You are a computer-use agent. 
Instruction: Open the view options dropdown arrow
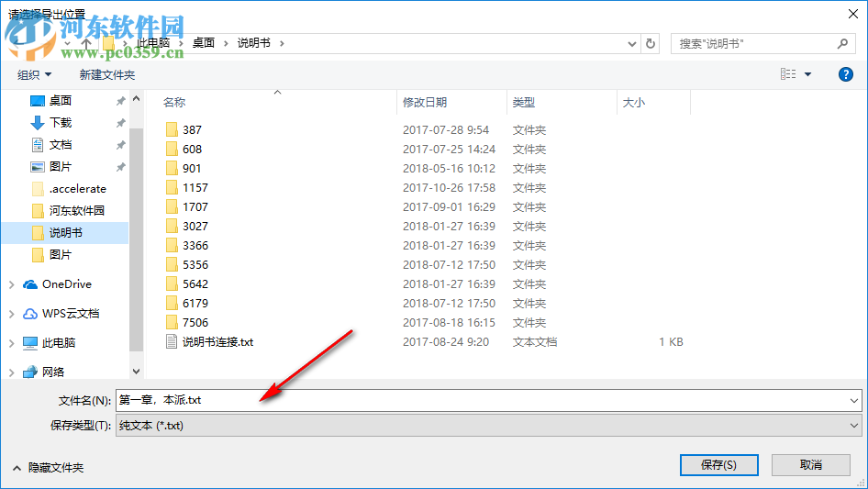(x=807, y=74)
